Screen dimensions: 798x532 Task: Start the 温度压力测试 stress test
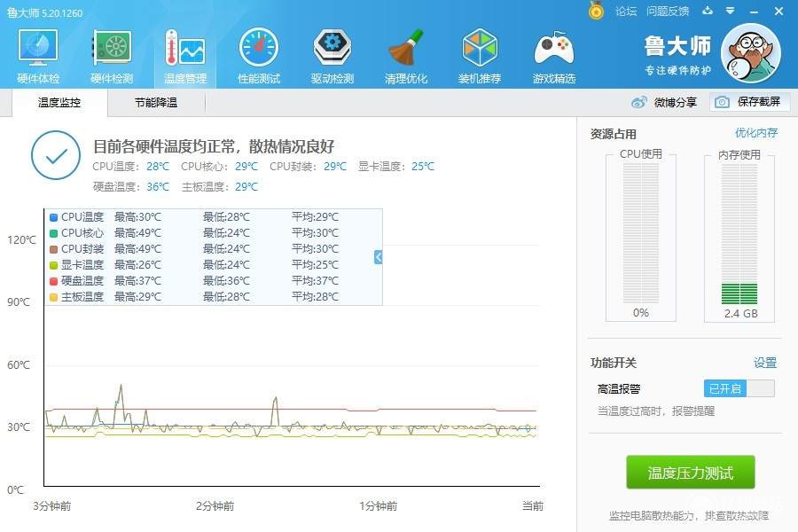pos(690,473)
